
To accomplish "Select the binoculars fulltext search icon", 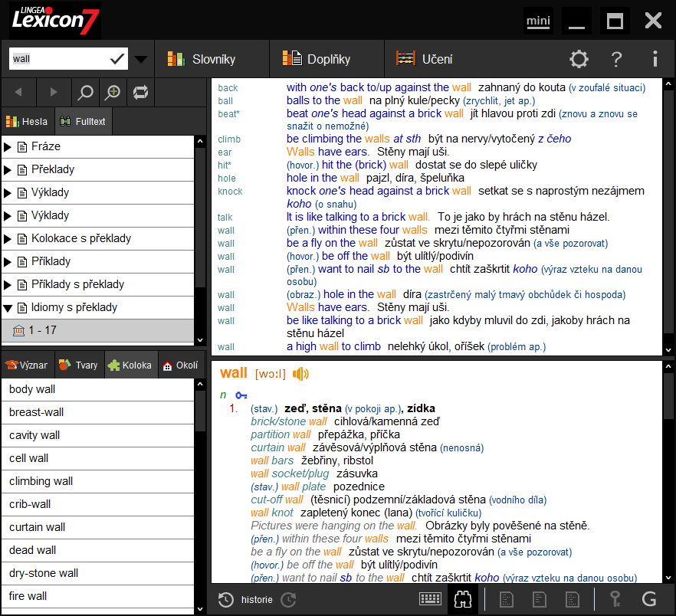I will pyautogui.click(x=462, y=599).
